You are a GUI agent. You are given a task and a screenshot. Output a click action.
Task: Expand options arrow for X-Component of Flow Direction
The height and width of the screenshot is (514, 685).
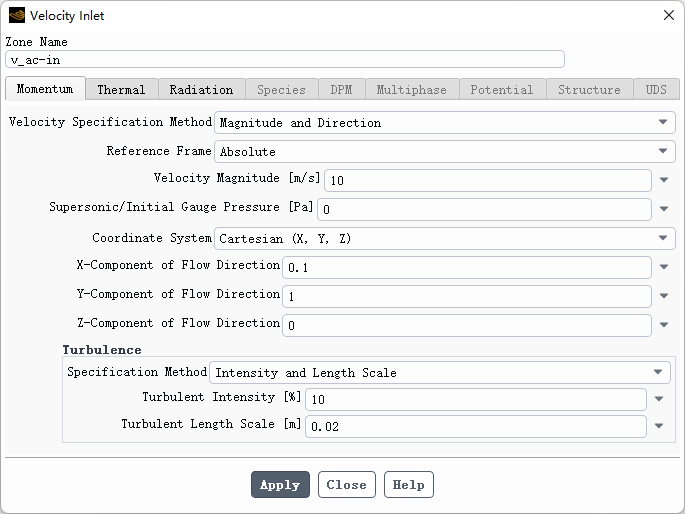tap(664, 268)
